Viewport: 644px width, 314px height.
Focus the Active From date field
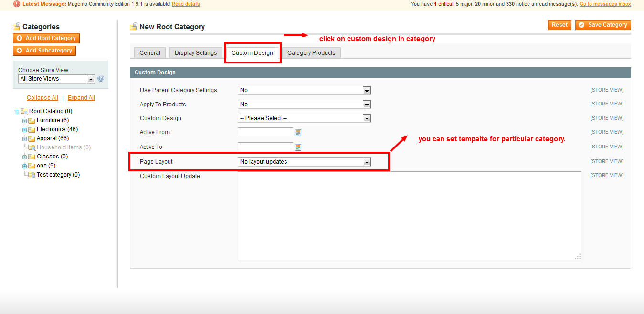pyautogui.click(x=265, y=133)
